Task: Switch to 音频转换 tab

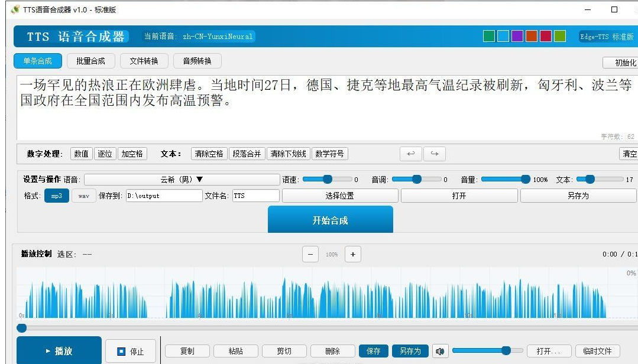Action: [197, 61]
